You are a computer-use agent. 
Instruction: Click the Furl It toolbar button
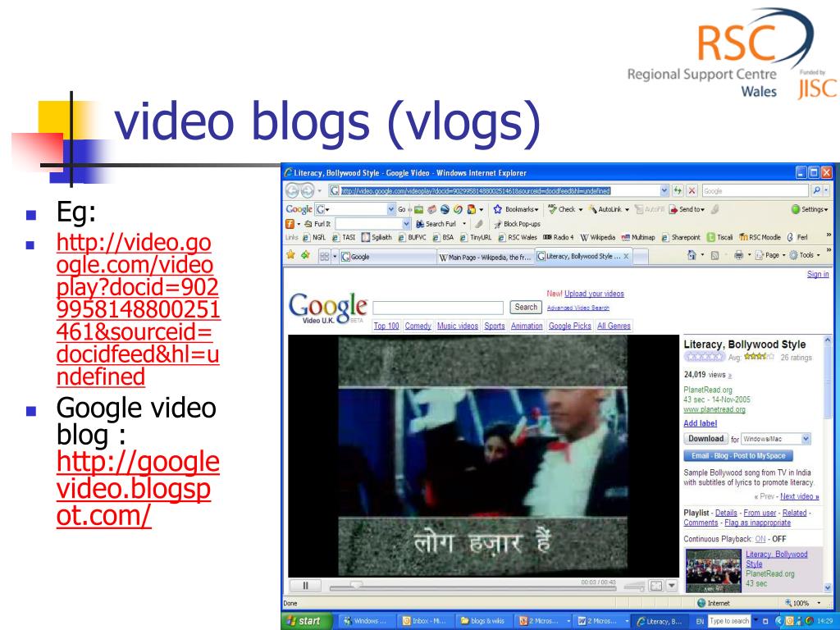pyautogui.click(x=317, y=224)
